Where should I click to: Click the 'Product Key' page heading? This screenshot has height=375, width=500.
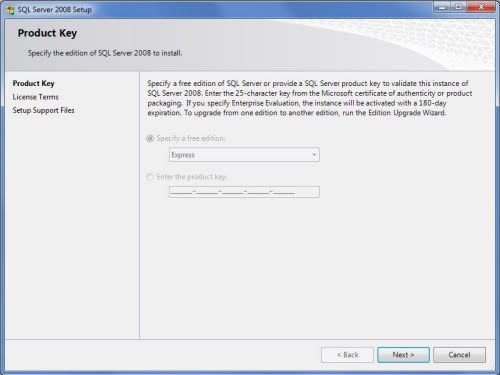[47, 33]
